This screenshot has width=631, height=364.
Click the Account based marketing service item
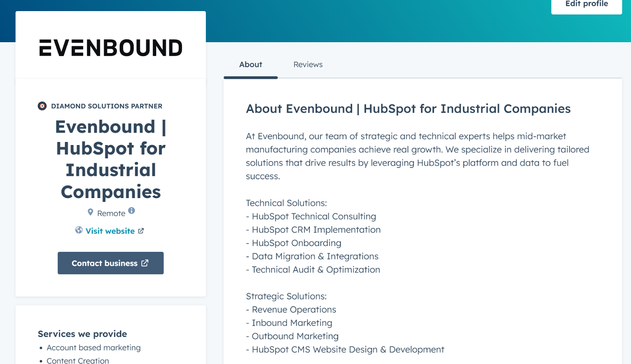click(x=93, y=348)
